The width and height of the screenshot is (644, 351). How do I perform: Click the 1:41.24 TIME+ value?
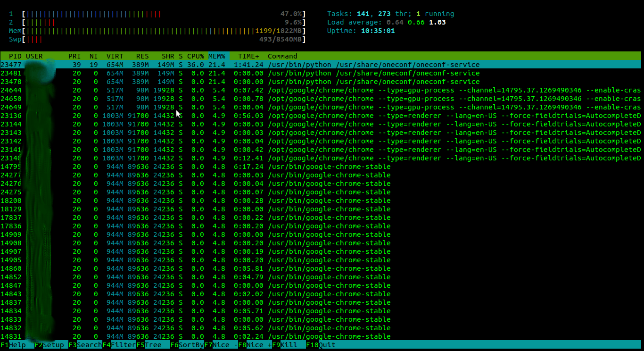pyautogui.click(x=248, y=65)
